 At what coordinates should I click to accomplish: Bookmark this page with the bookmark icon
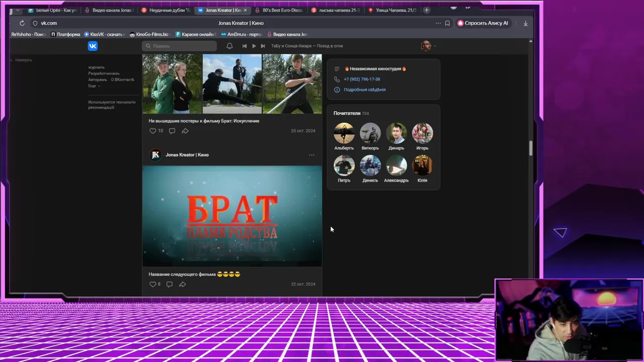tap(447, 23)
